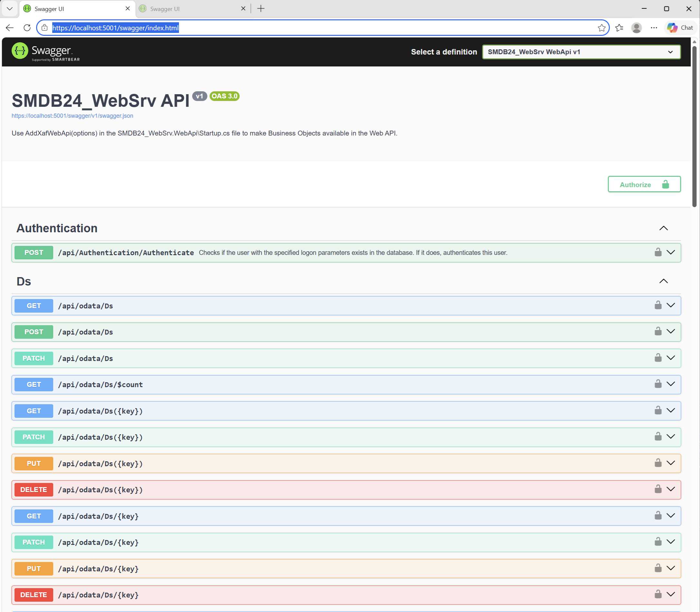Click lock icon on GET Ds/{key}
Screen dimensions: 700x612
click(x=658, y=515)
